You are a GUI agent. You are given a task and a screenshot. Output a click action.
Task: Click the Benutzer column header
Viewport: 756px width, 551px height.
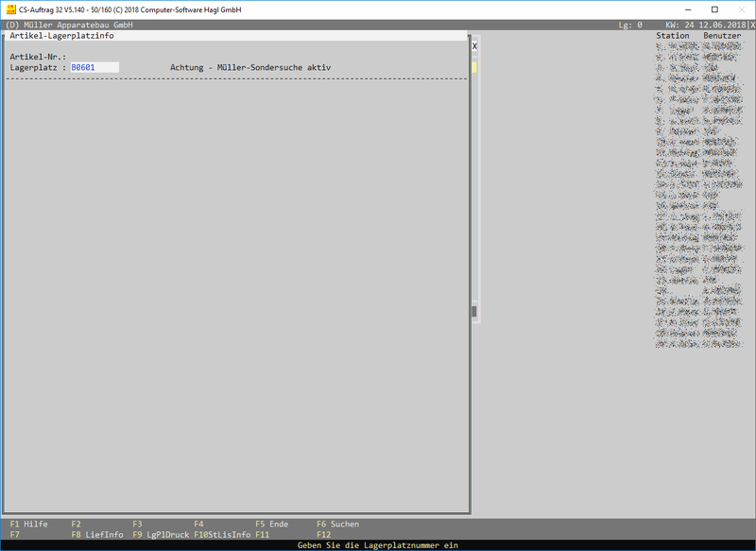722,36
